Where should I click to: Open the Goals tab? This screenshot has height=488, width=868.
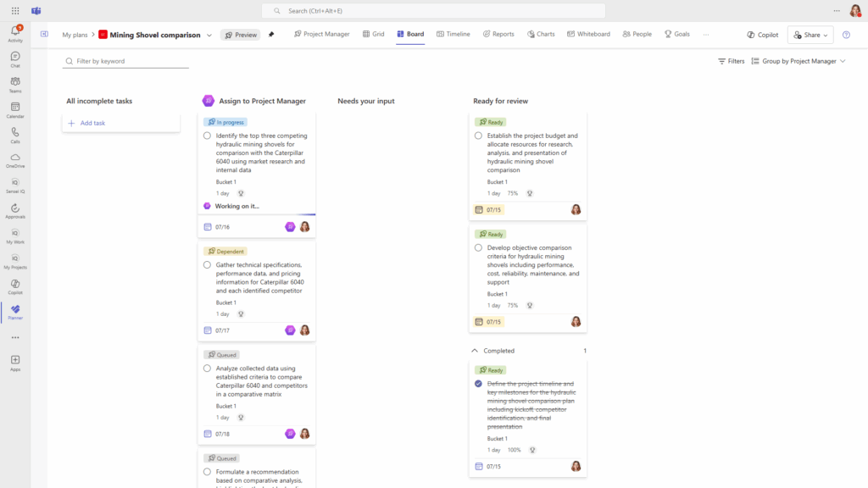coord(677,34)
